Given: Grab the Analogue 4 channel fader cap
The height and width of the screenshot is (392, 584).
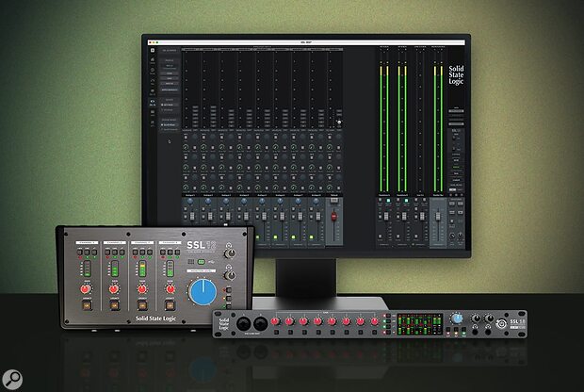Looking at the screenshot, I should pyautogui.click(x=246, y=216).
